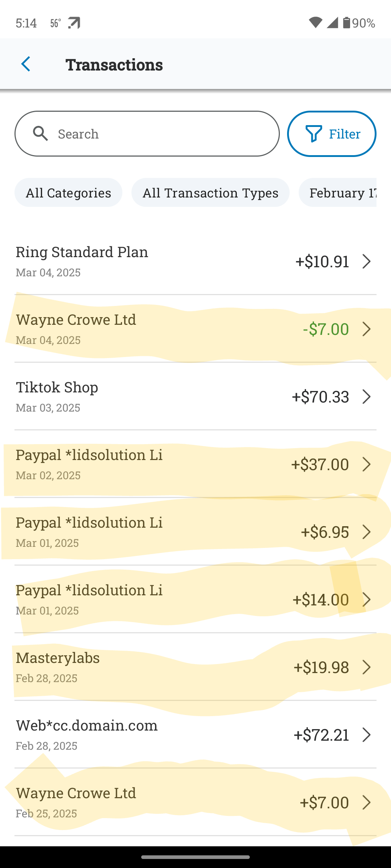The image size is (391, 868).
Task: View the +$14.00 Paypal transaction
Action: pos(145,600)
